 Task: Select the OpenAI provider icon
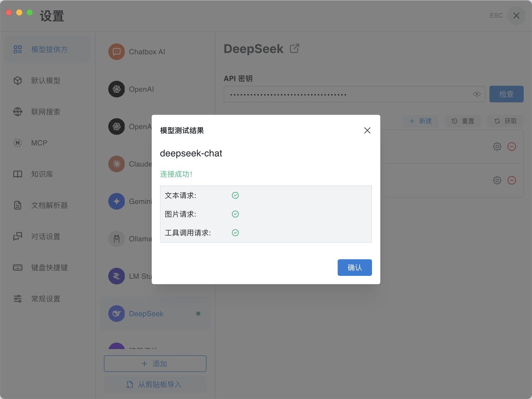pos(116,89)
